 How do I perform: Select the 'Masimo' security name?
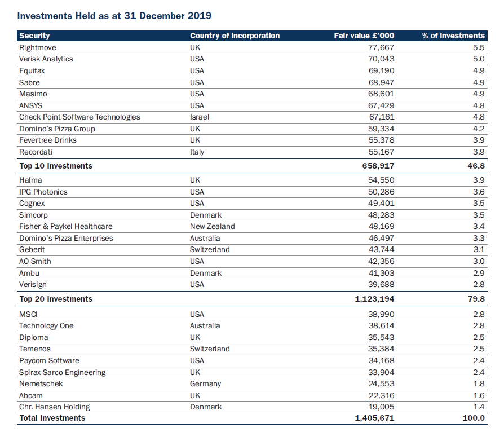[x=33, y=94]
